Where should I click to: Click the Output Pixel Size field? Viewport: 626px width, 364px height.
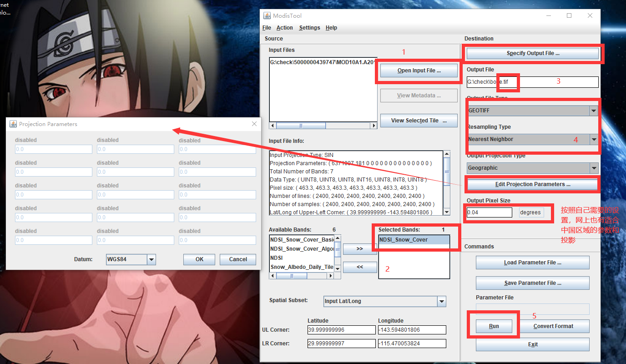(x=490, y=212)
